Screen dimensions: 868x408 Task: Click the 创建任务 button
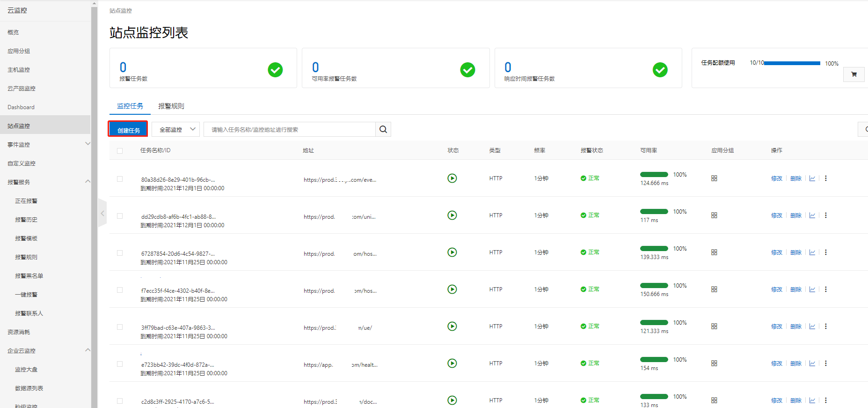(128, 130)
